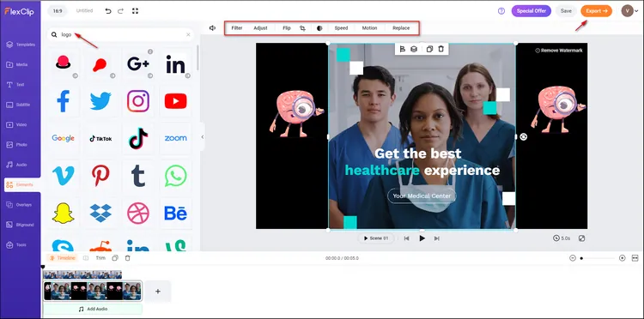Click the undo arrow icon
This screenshot has width=644, height=319.
pyautogui.click(x=108, y=11)
